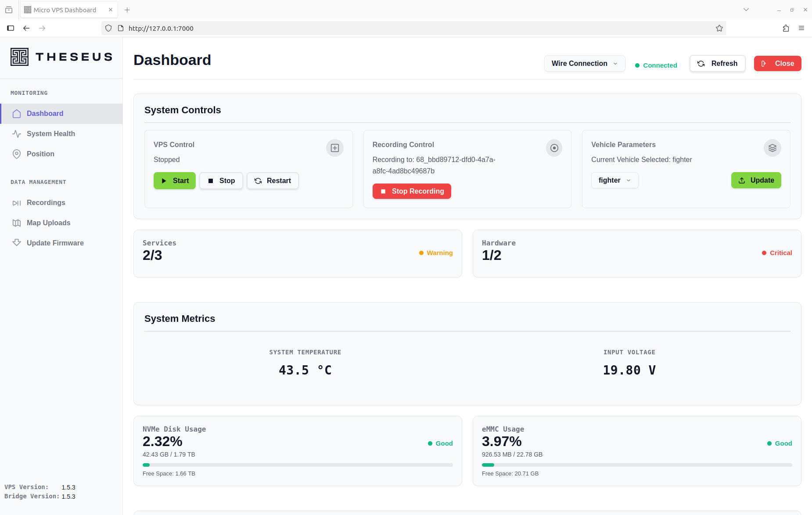Open Update Firmware page
The image size is (812, 515).
[55, 243]
